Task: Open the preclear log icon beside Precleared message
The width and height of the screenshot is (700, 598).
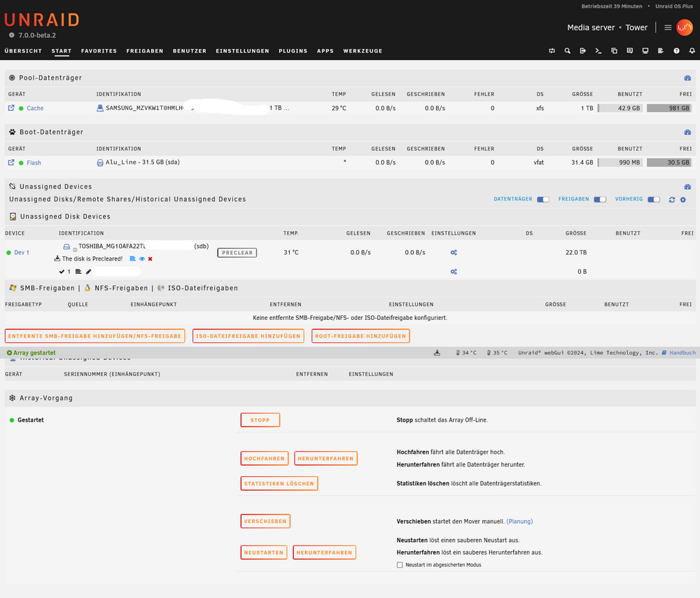Action: (x=132, y=258)
